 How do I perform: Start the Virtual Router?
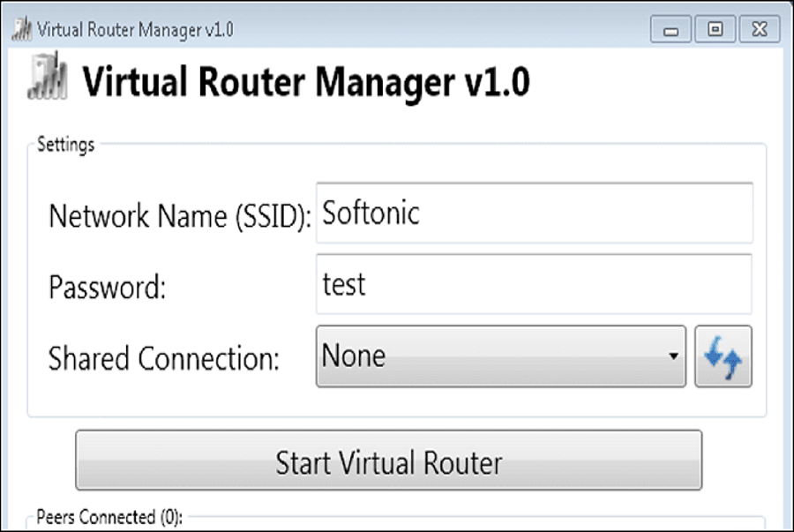pos(388,461)
